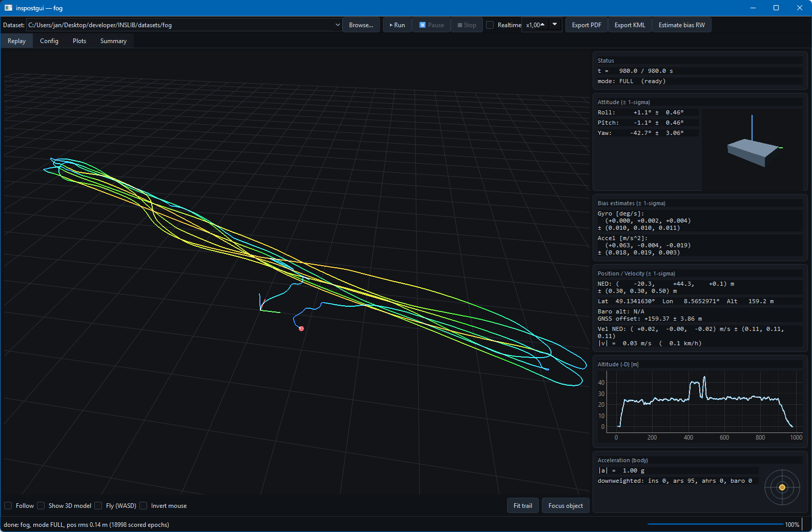The height and width of the screenshot is (532, 812).
Task: Click the acceleration bullseye indicator
Action: [x=782, y=487]
